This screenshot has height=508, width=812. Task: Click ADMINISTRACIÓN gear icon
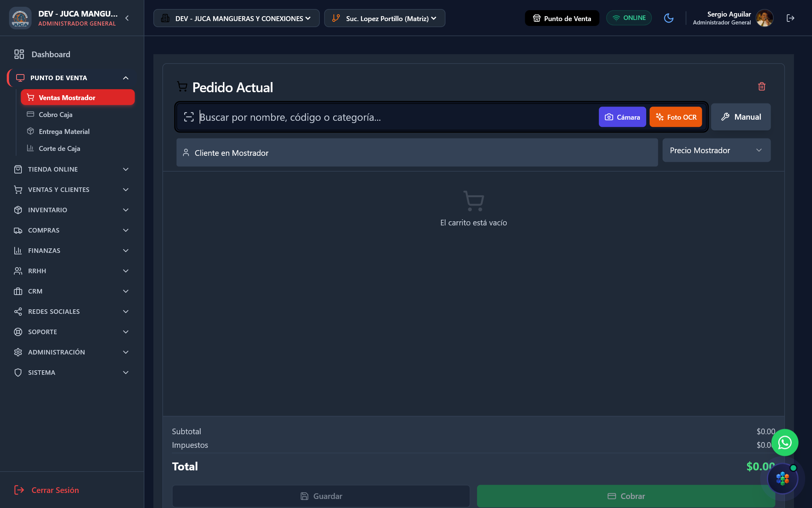click(x=18, y=352)
